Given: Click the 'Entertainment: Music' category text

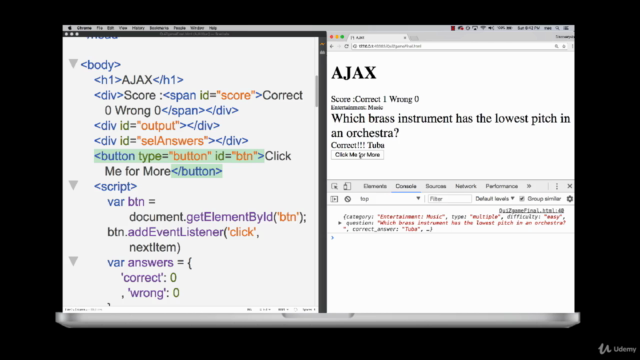Looking at the screenshot, I should (357, 107).
